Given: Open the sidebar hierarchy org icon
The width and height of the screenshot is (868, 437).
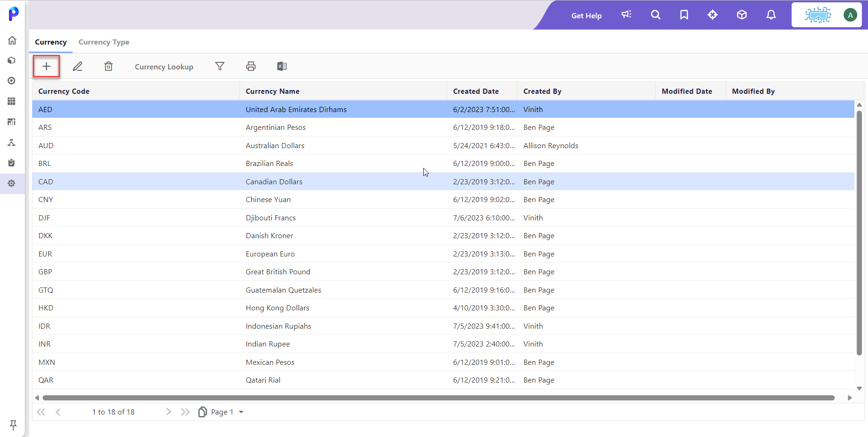Looking at the screenshot, I should 12,142.
